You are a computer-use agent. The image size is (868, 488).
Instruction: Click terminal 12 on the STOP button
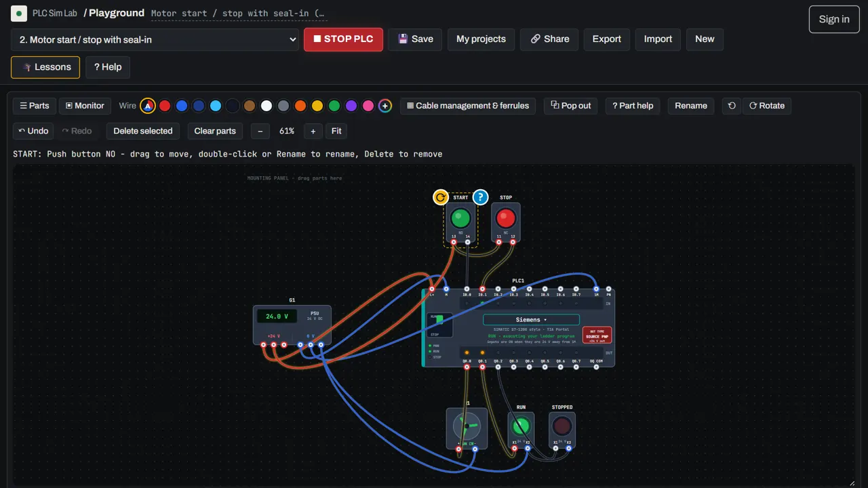pos(512,241)
